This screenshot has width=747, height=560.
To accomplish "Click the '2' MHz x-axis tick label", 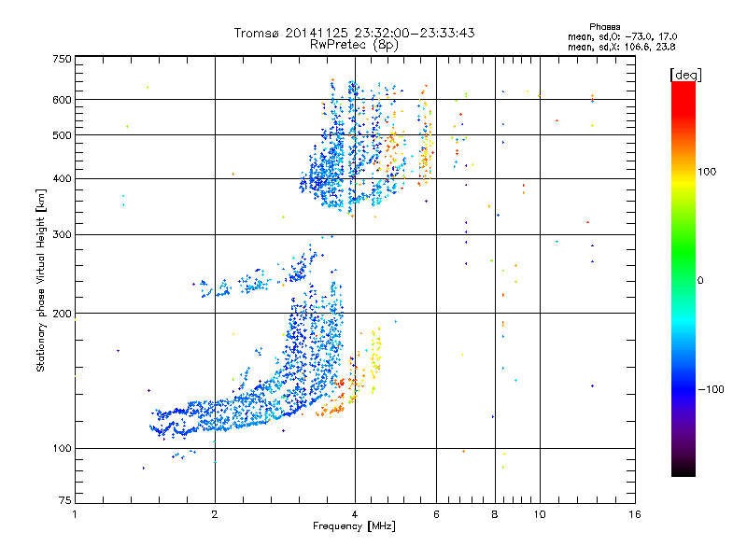I will click(215, 514).
